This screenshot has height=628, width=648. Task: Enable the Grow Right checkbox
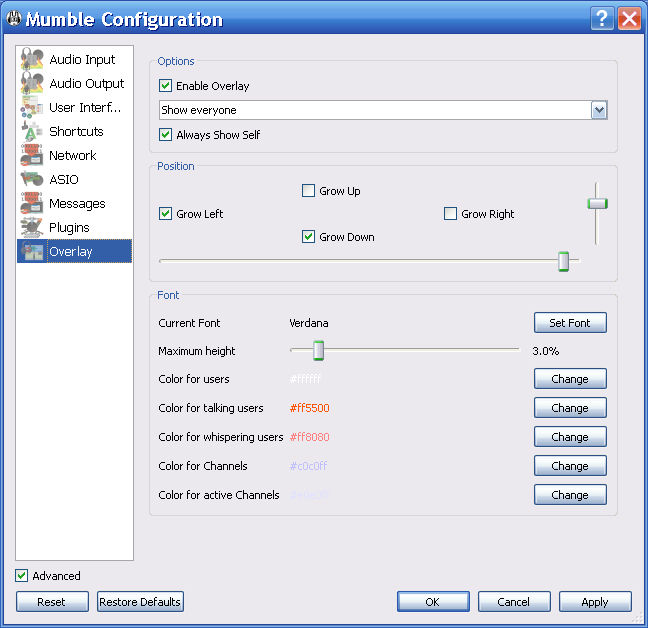tap(450, 214)
